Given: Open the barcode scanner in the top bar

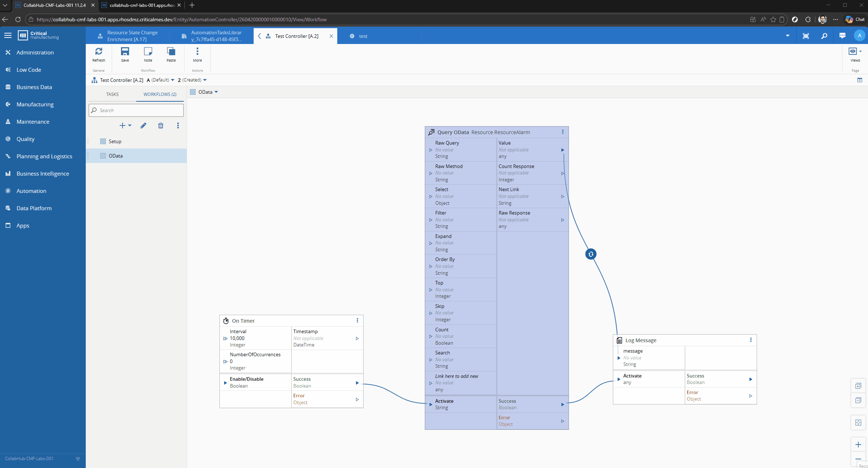Looking at the screenshot, I should (806, 36).
